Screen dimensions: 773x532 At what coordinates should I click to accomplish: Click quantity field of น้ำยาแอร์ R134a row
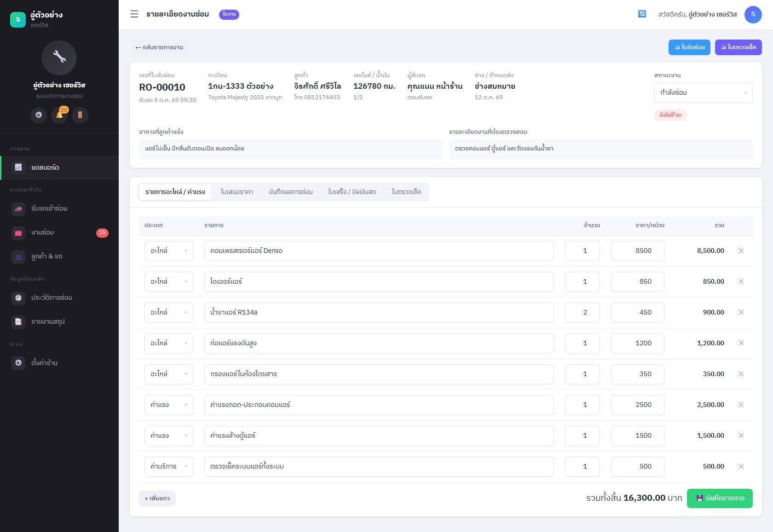pos(583,313)
